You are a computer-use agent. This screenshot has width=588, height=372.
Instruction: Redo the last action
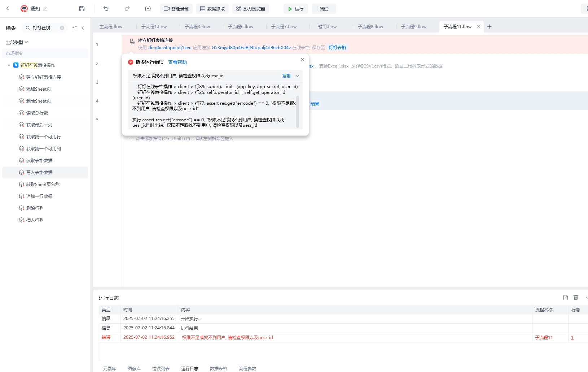[127, 9]
